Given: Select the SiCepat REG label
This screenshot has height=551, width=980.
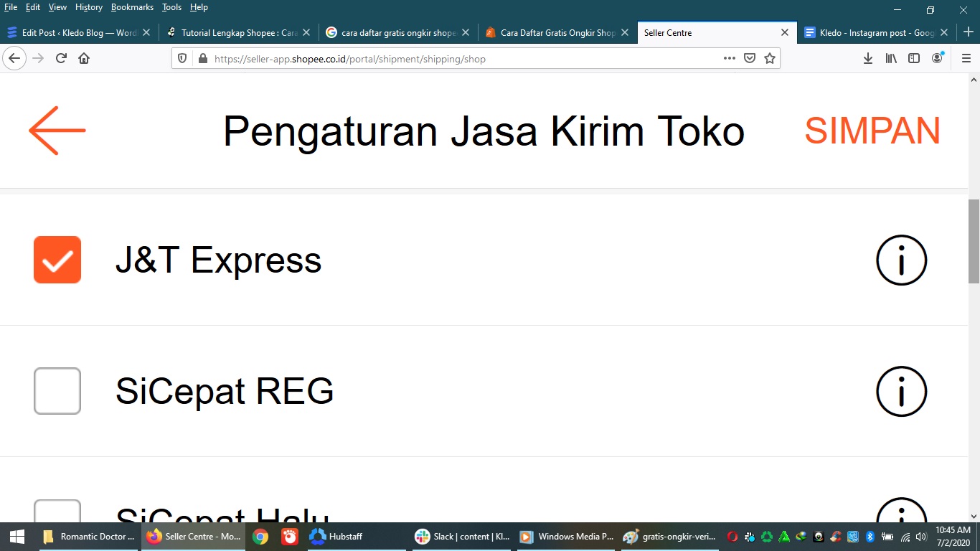Looking at the screenshot, I should [225, 391].
